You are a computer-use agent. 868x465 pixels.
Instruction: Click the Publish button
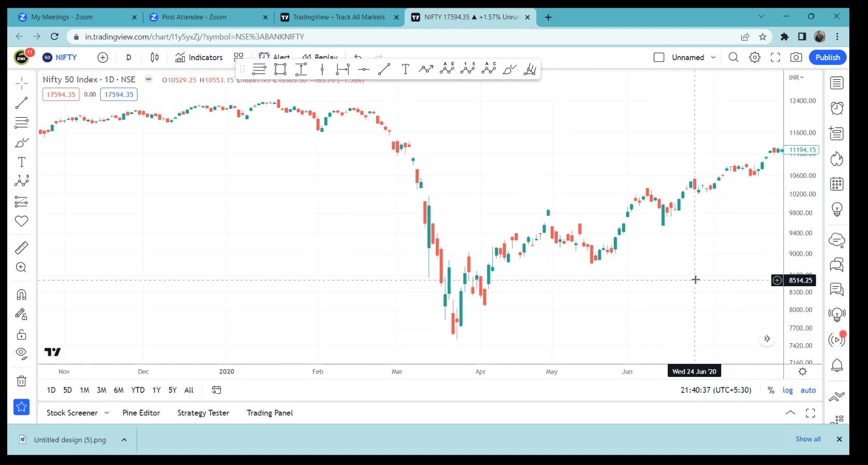pos(828,58)
